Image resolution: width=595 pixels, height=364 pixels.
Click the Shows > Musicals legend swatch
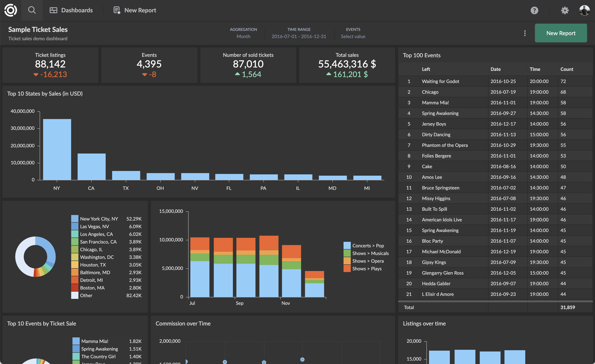click(347, 253)
